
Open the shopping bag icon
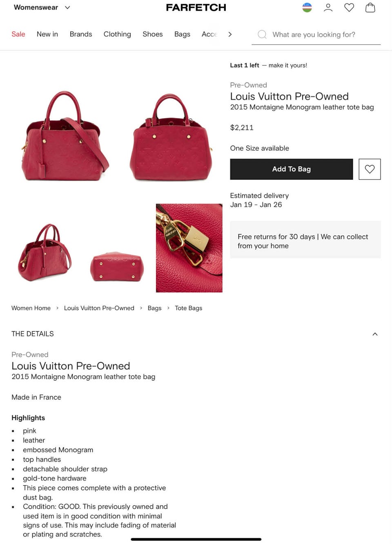click(370, 7)
